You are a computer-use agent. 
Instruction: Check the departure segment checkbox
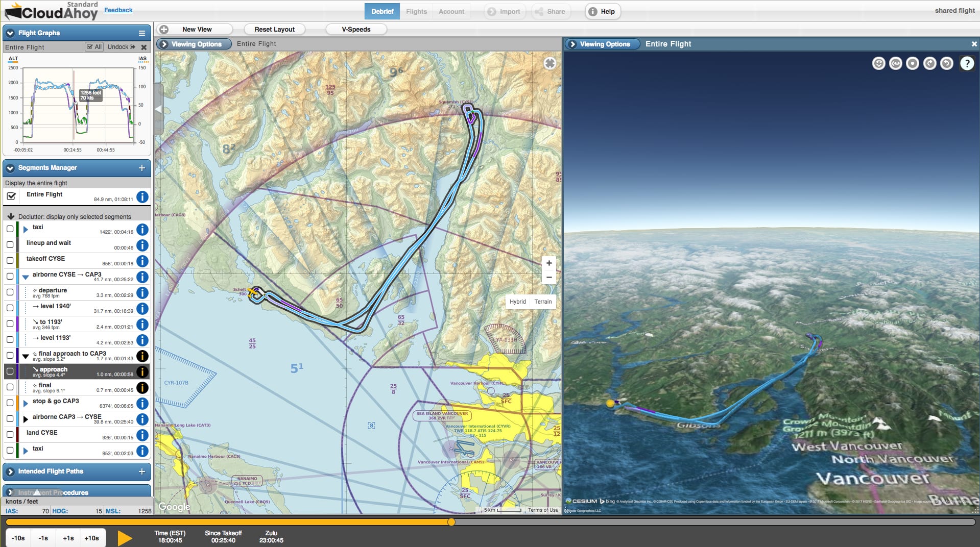tap(10, 292)
